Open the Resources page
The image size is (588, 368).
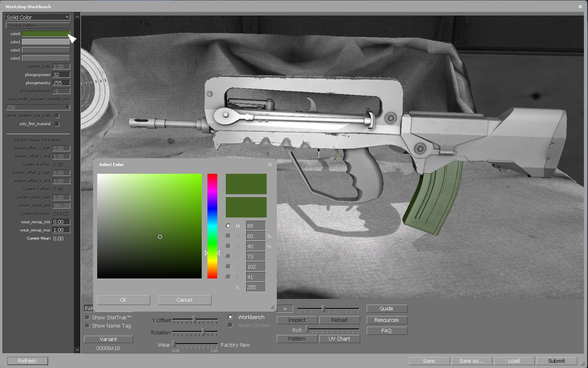click(387, 320)
